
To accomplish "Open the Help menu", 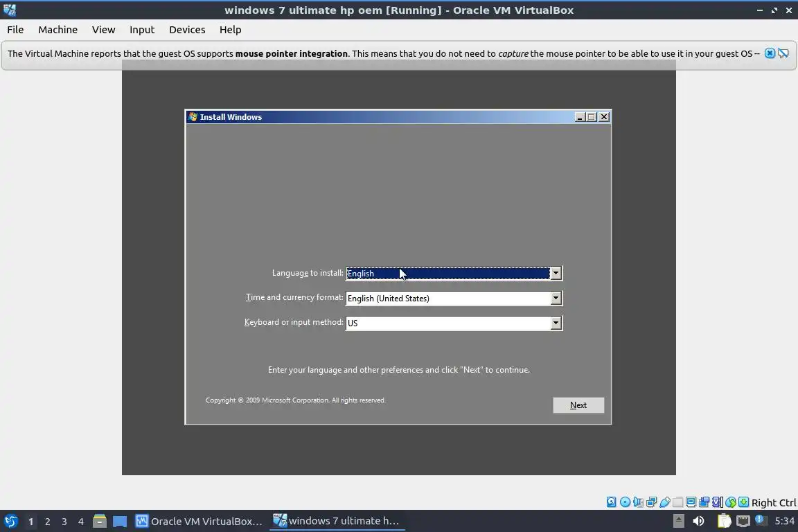I will [x=231, y=30].
